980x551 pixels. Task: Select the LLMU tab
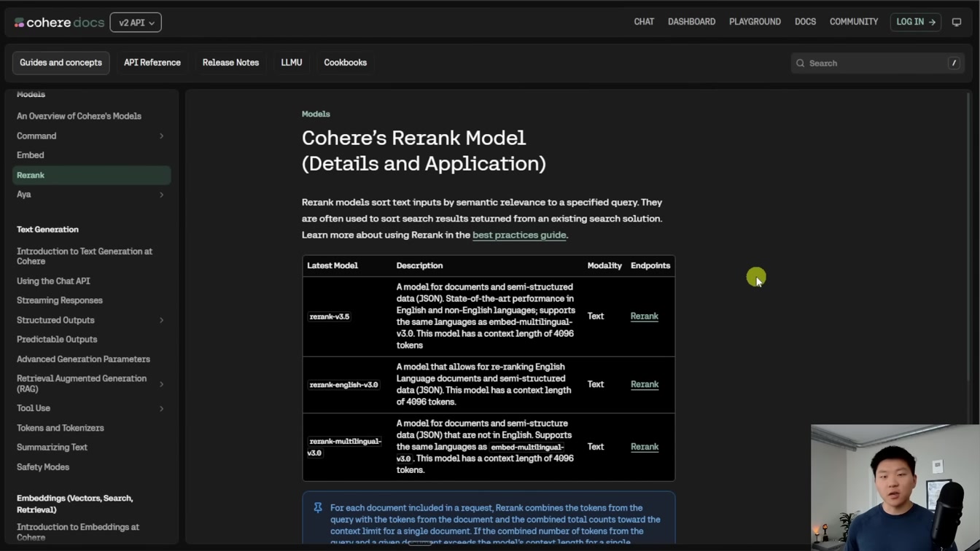[292, 63]
